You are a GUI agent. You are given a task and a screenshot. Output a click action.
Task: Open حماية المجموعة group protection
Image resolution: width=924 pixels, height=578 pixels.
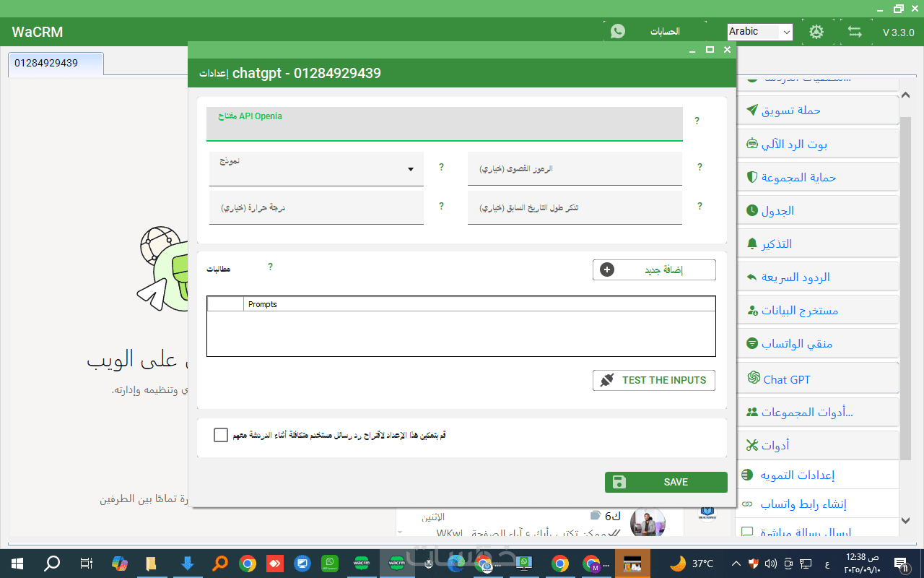point(818,177)
